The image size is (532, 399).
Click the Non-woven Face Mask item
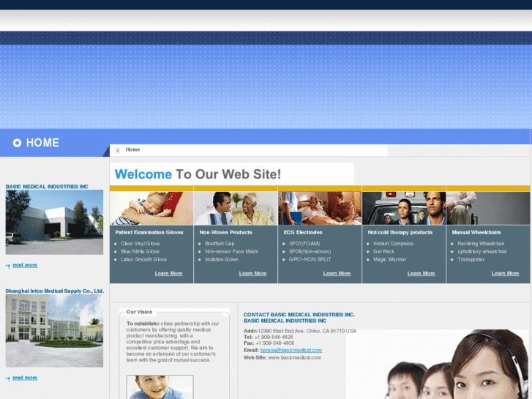(x=231, y=251)
